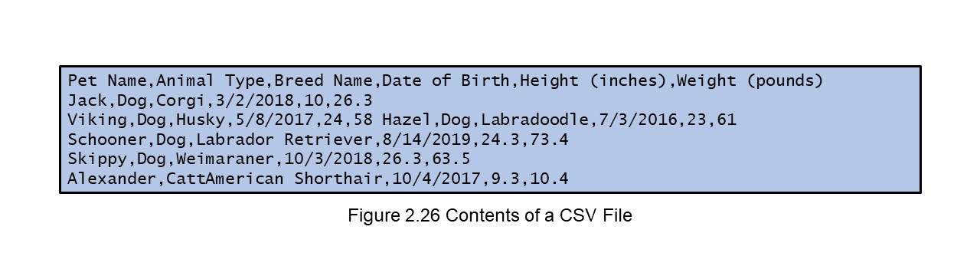Screen dimensions: 980x279
Task: Click the text 'Labrador Retriever'
Action: coord(283,140)
